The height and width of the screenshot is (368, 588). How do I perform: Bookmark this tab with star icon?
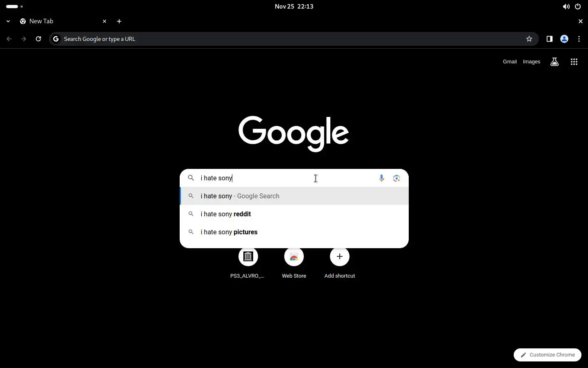[529, 39]
